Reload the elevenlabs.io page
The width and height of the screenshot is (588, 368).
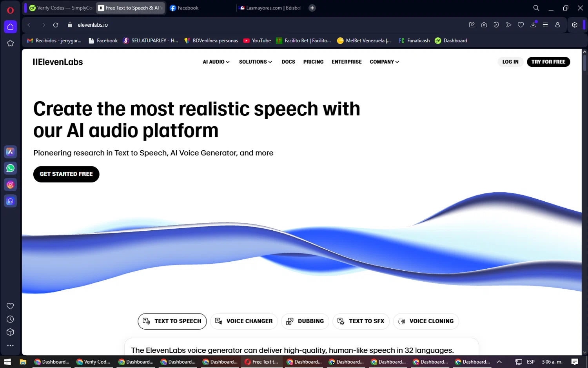[x=56, y=25]
